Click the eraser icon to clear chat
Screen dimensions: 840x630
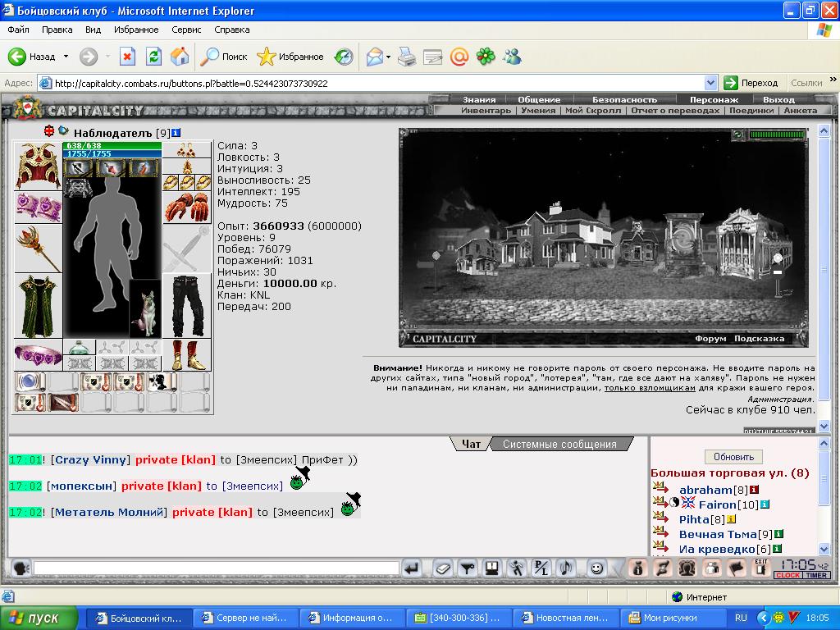pos(442,568)
